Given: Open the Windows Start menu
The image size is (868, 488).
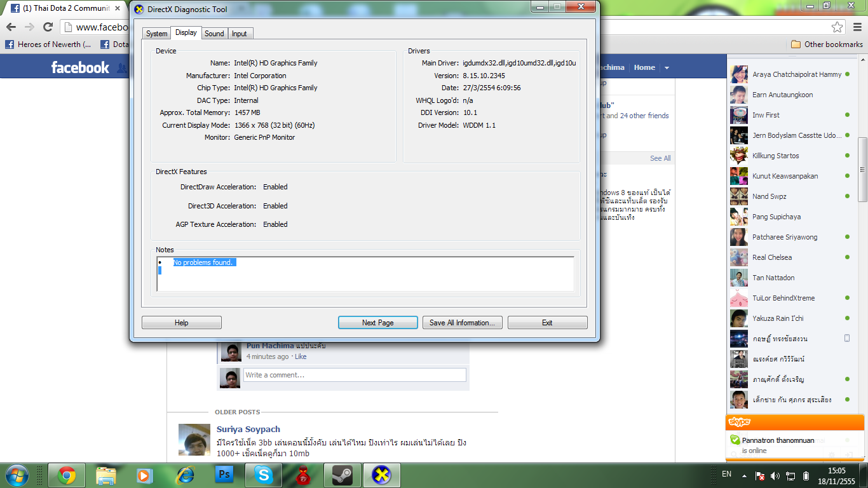Looking at the screenshot, I should click(x=16, y=475).
